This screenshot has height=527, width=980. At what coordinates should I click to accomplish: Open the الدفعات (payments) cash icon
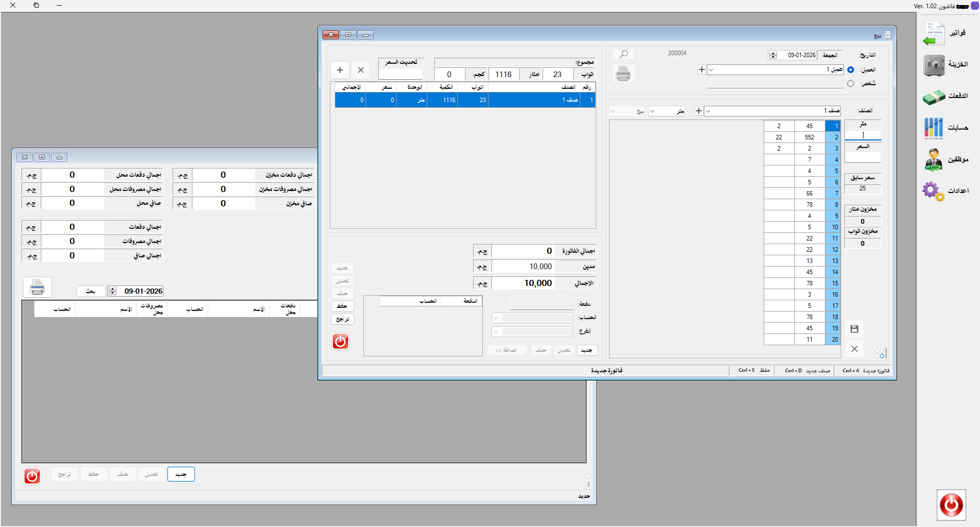click(934, 97)
